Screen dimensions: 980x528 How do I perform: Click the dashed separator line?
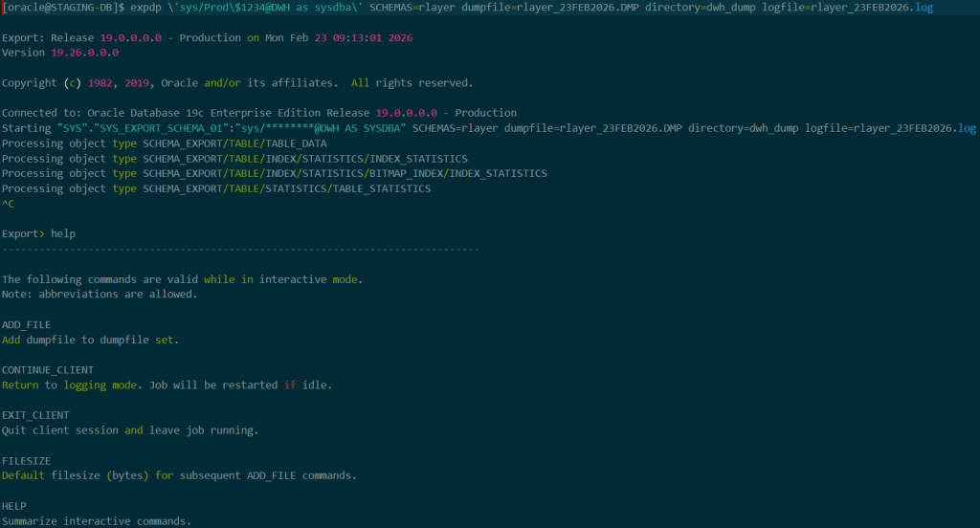tap(240, 249)
